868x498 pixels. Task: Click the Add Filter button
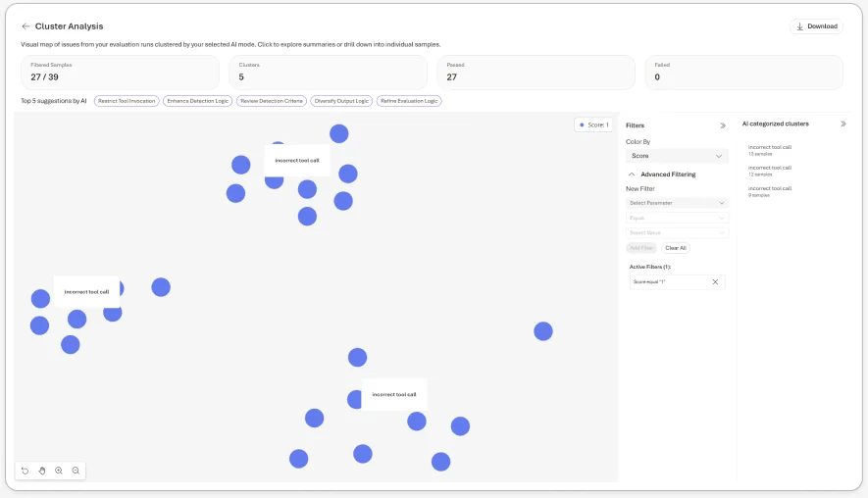641,248
